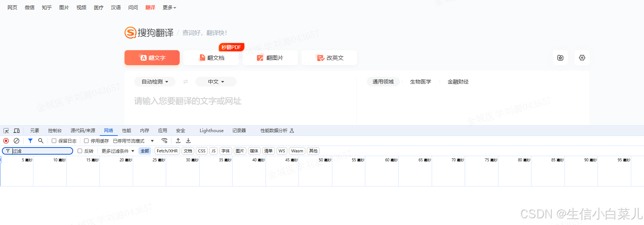This screenshot has width=644, height=225.
Task: Go to the 微信 search link
Action: [30, 7]
